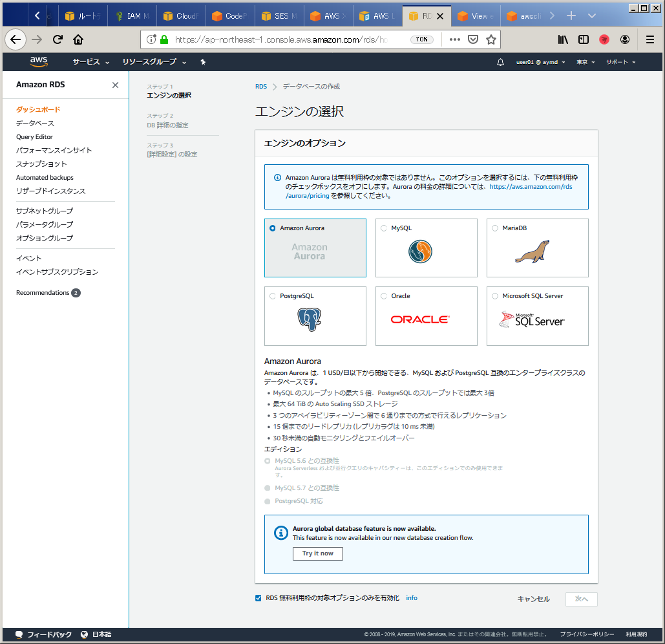Close the active RDS tab
The height and width of the screenshot is (644, 665).
coord(440,16)
